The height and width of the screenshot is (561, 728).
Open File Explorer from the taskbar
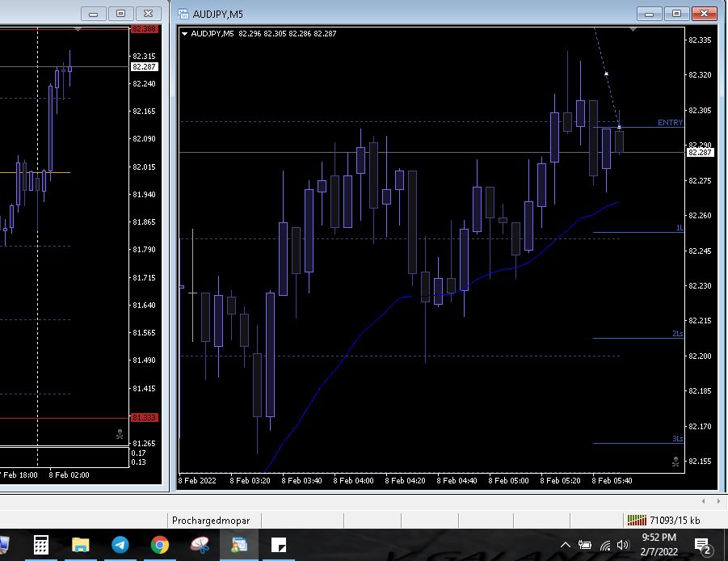(x=80, y=545)
